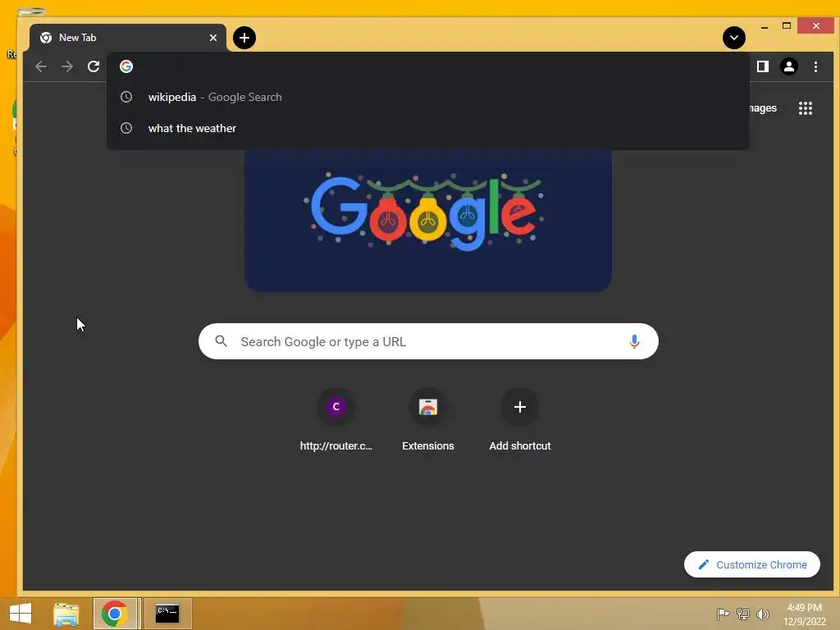Screen dimensions: 840x630
Task: Maximize the Chrome window
Action: coord(787,25)
